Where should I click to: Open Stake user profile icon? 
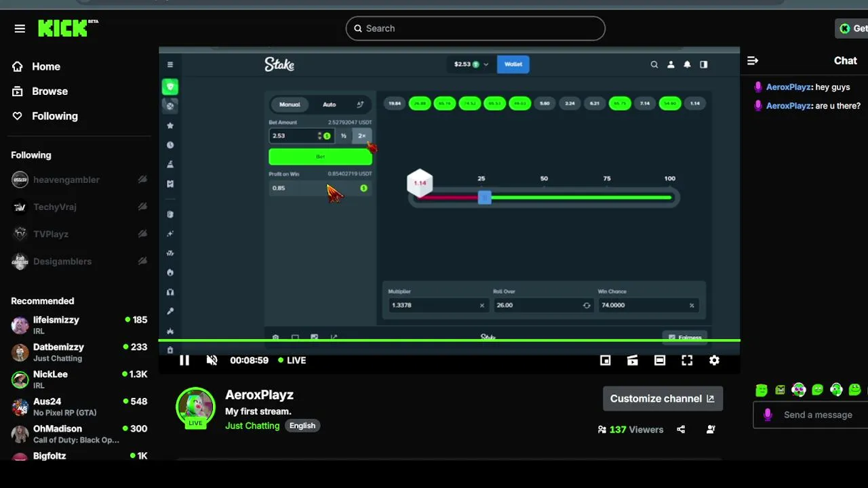[671, 64]
